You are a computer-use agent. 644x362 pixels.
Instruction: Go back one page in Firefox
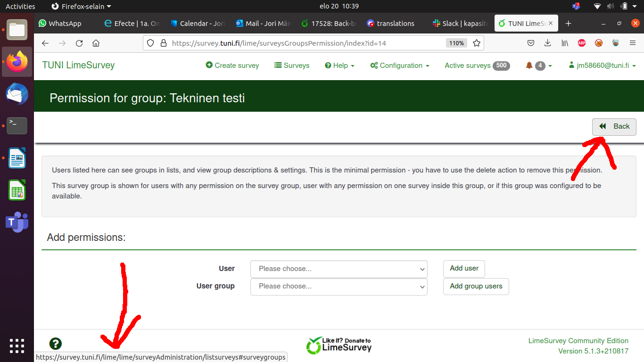pos(45,43)
